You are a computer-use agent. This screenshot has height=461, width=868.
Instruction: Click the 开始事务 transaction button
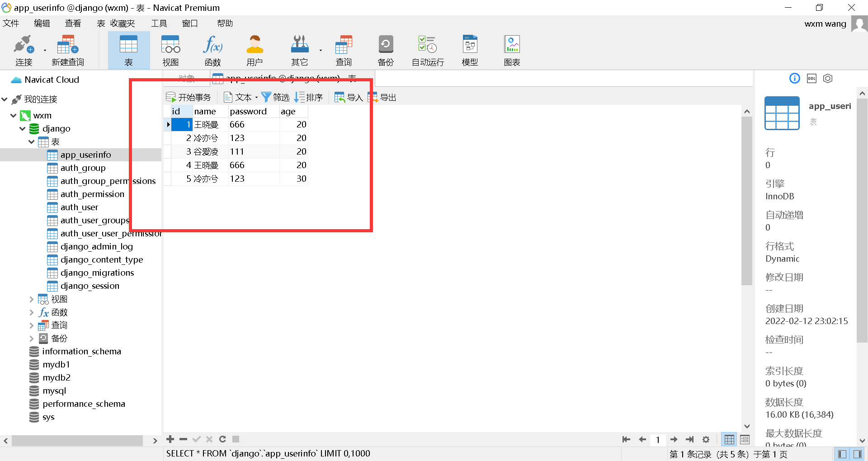point(189,96)
